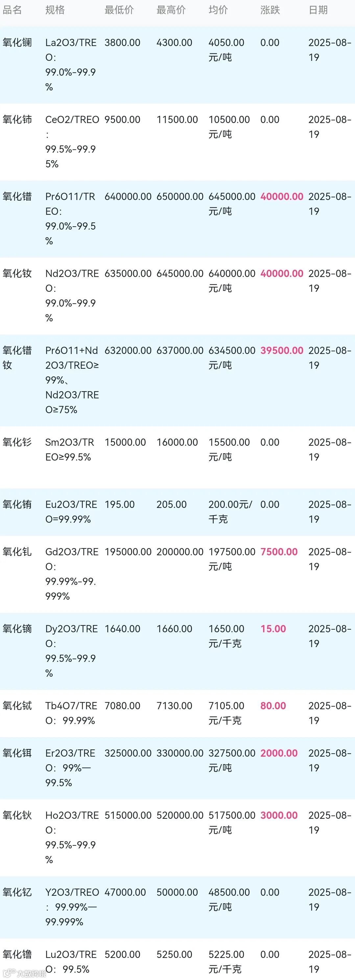
Task: Click the 规格 column header
Action: [55, 10]
